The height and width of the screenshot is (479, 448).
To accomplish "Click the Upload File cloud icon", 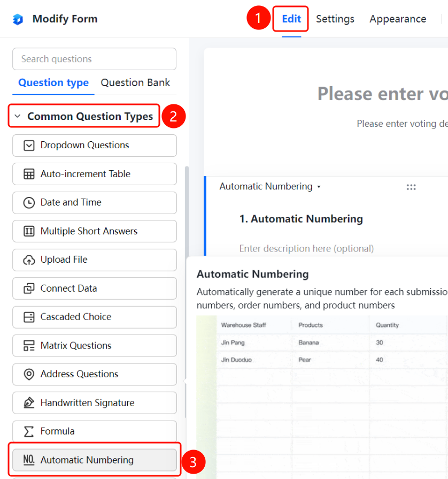I will click(x=29, y=260).
